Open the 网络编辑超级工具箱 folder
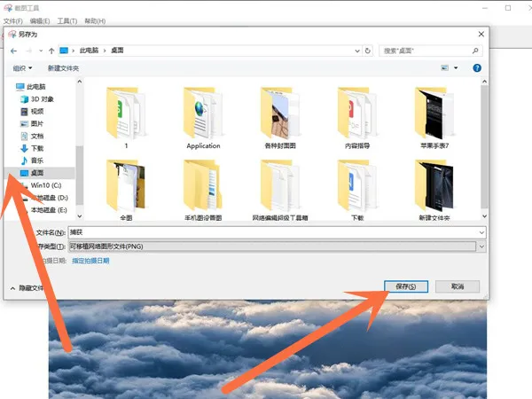 coord(280,190)
